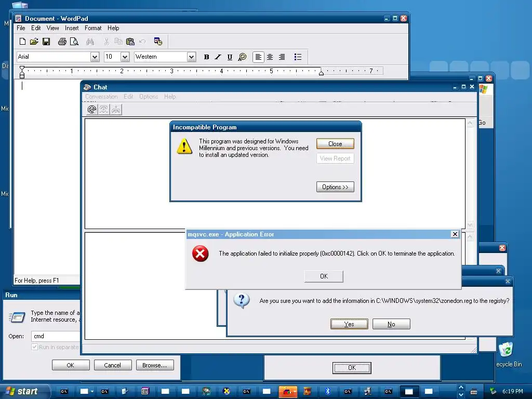This screenshot has width=532, height=399.
Task: Click the Answer icon in Chat toolbar
Action: (x=104, y=109)
